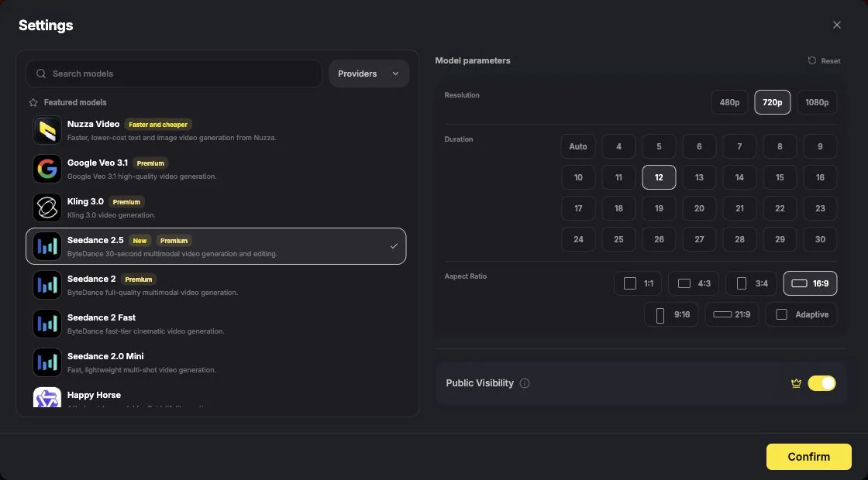Click the Model parameters heading
Image resolution: width=868 pixels, height=480 pixels.
pos(473,61)
